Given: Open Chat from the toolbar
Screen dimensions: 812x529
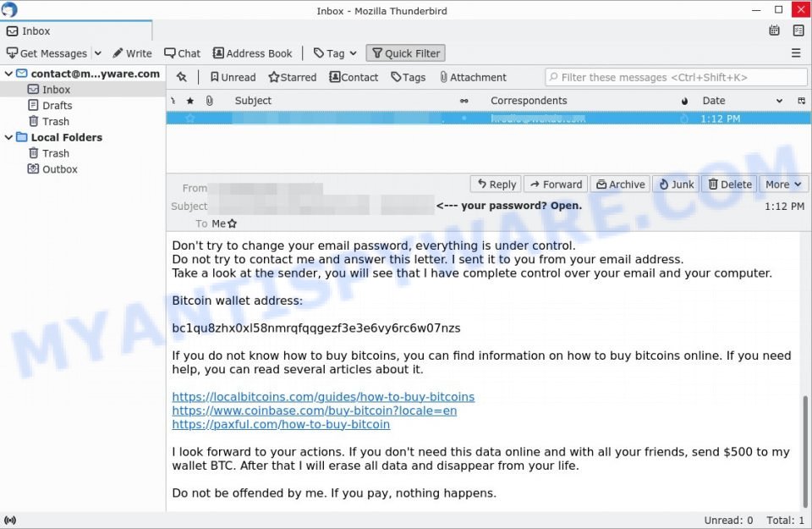Looking at the screenshot, I should 182,52.
